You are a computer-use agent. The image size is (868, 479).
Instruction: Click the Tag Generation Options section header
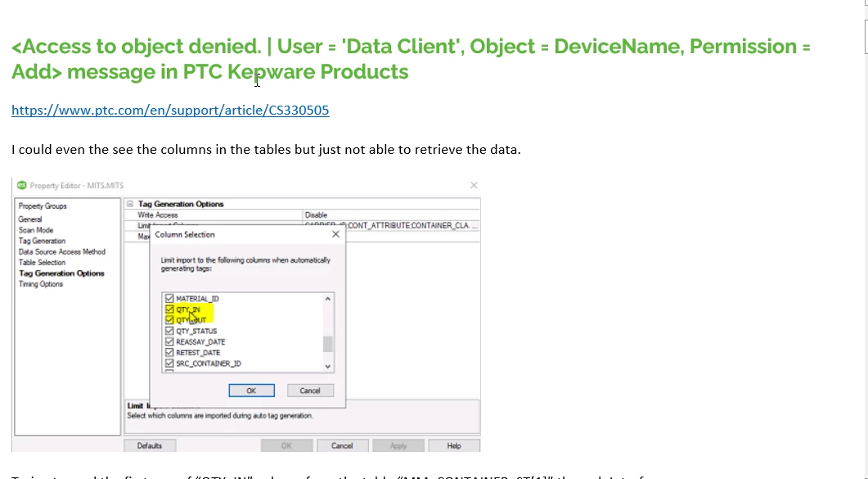(x=181, y=204)
